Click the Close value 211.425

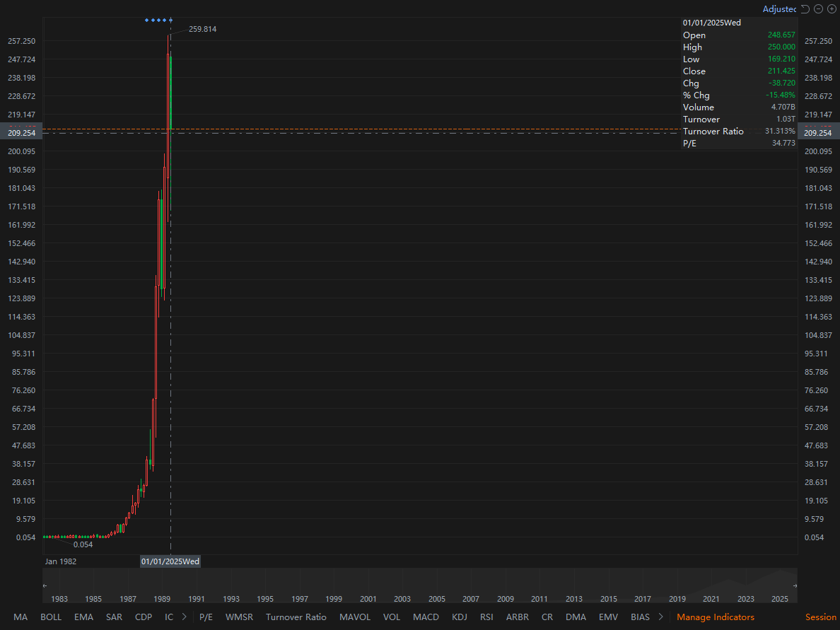[x=781, y=71]
